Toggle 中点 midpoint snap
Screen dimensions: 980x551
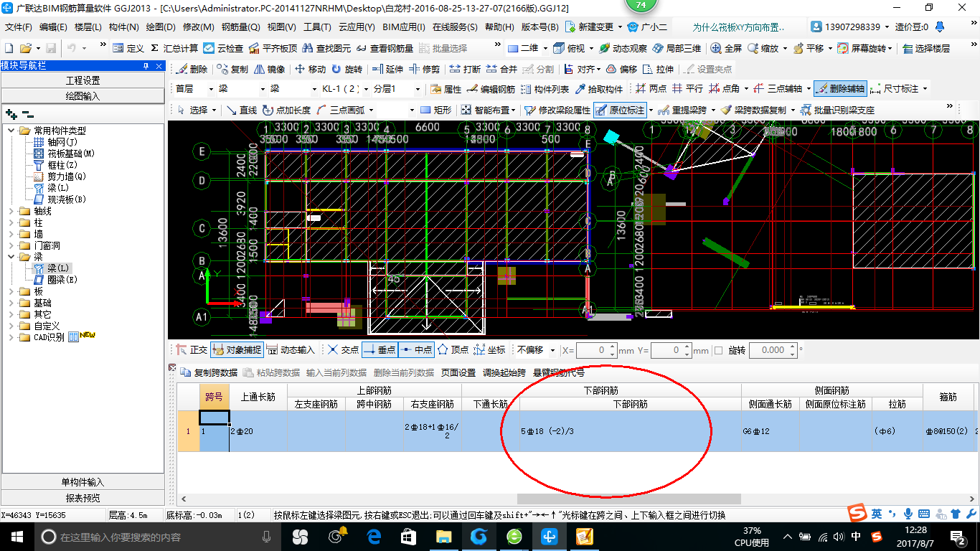pos(416,350)
